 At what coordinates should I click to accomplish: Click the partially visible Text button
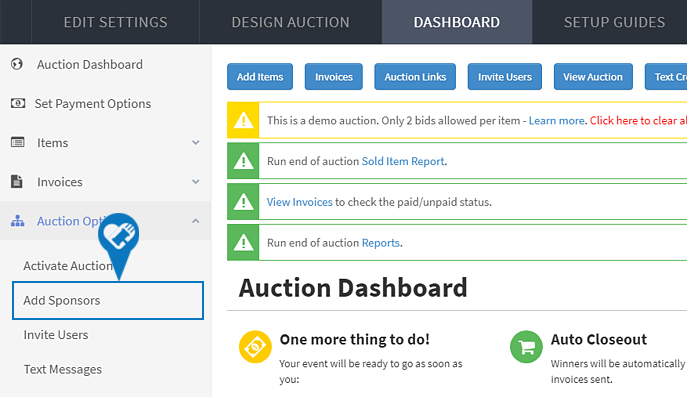(x=666, y=77)
